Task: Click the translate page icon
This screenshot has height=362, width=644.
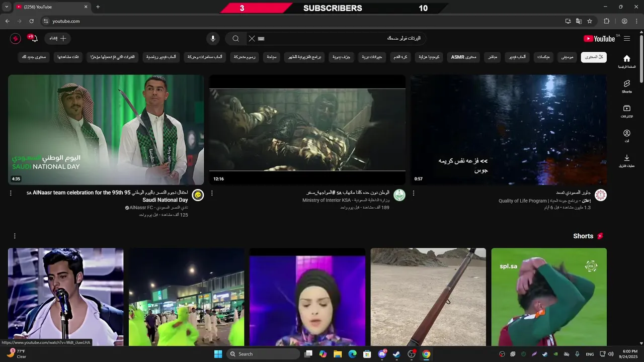Action: pyautogui.click(x=579, y=21)
